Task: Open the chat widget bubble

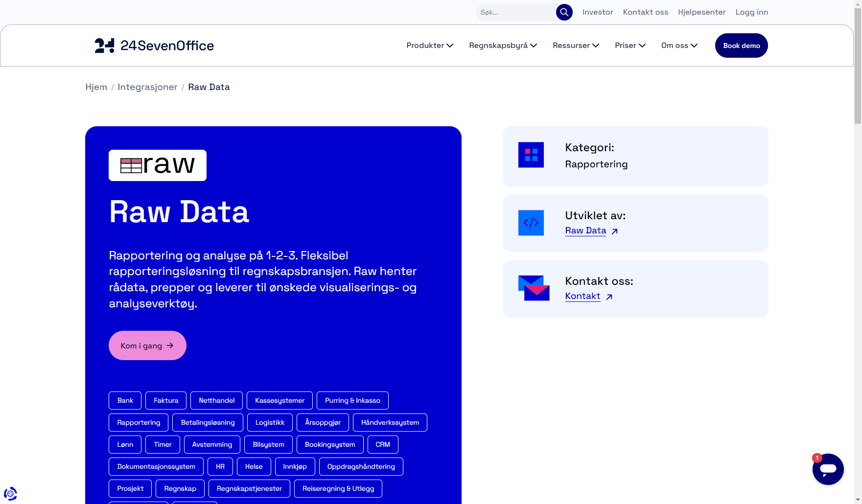Action: pos(828,469)
